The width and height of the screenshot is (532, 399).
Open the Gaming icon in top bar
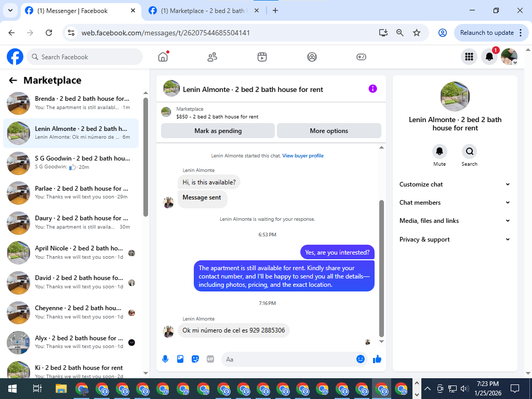[x=361, y=57]
